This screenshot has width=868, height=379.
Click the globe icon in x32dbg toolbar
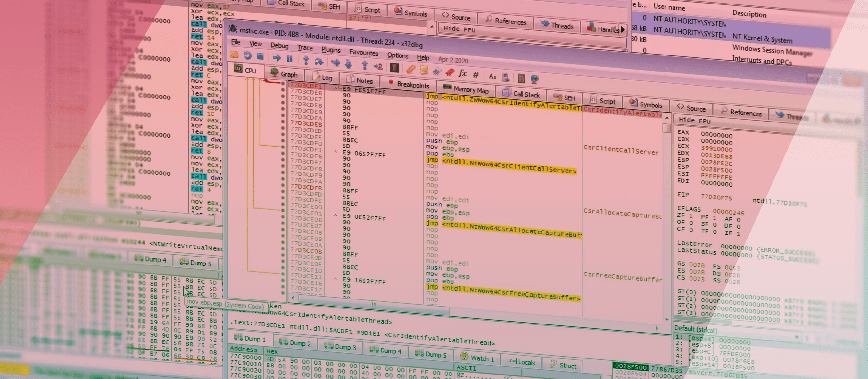click(x=534, y=79)
